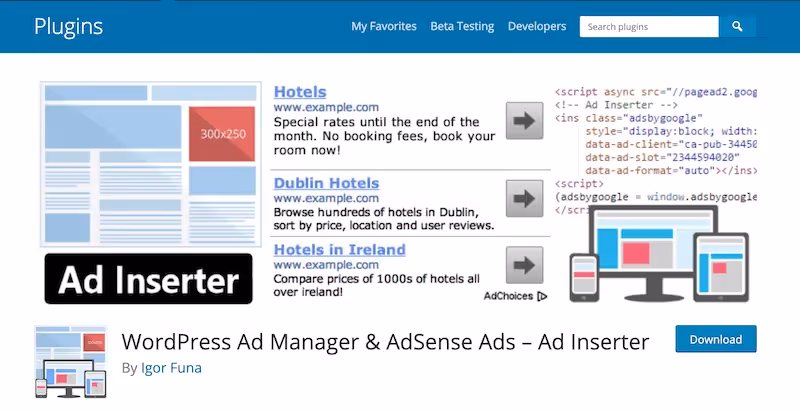This screenshot has height=412, width=800.
Task: Click the AdChoices icon
Action: tap(542, 296)
